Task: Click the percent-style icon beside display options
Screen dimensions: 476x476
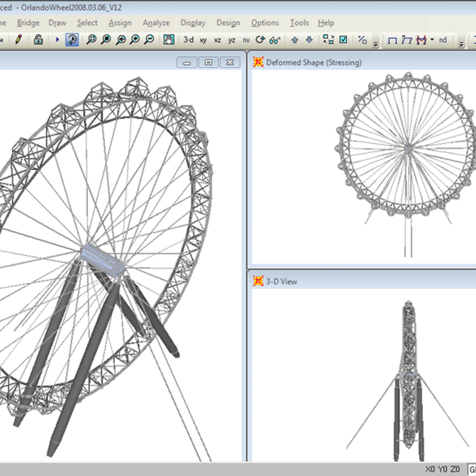Action: point(362,39)
